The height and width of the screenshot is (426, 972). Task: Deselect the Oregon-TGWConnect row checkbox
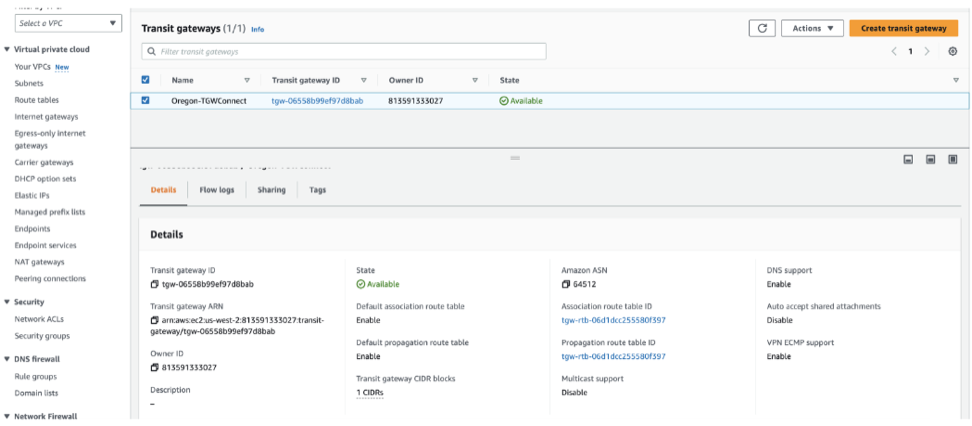(x=146, y=100)
